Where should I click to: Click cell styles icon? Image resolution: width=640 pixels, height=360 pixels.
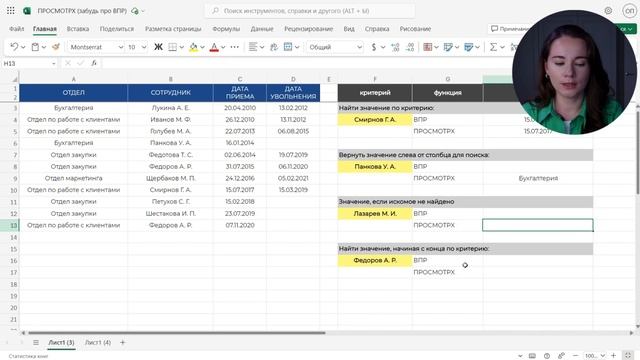(469, 47)
